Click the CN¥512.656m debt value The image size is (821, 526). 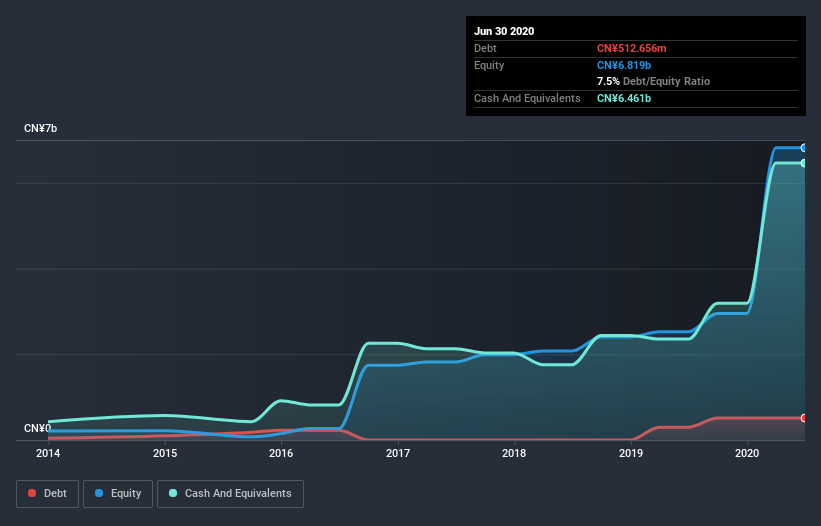tap(631, 48)
